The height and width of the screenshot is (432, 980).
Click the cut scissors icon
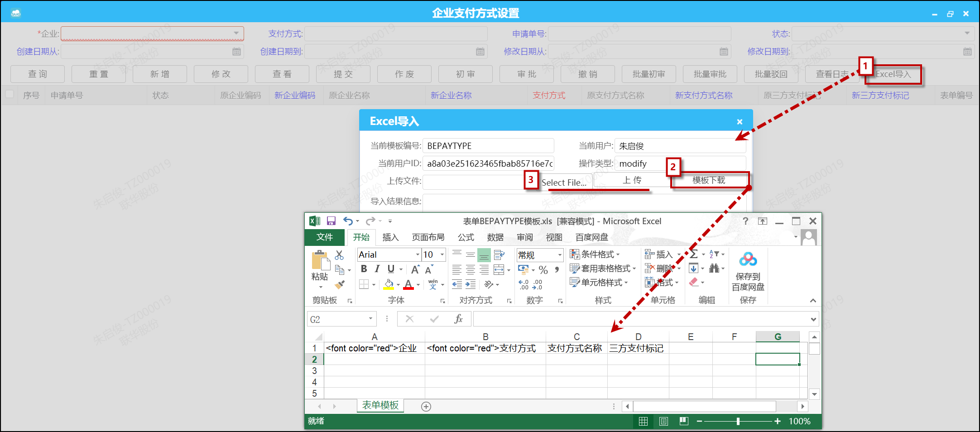pyautogui.click(x=339, y=255)
